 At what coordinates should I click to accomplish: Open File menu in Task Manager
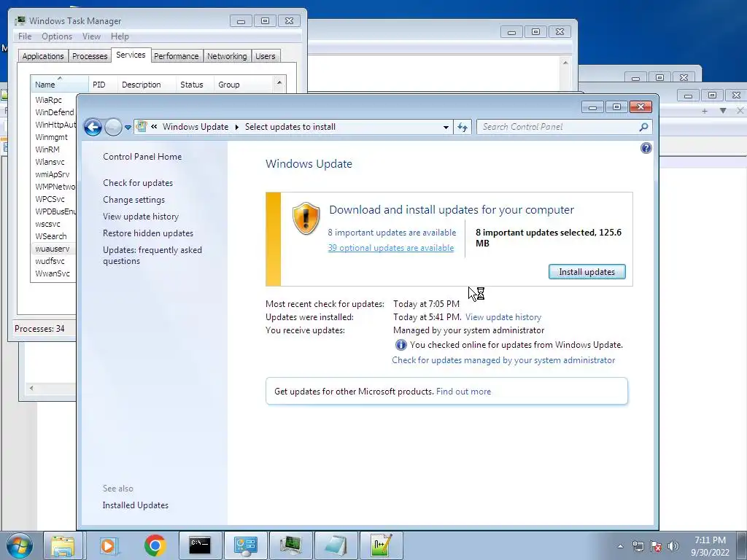point(25,36)
